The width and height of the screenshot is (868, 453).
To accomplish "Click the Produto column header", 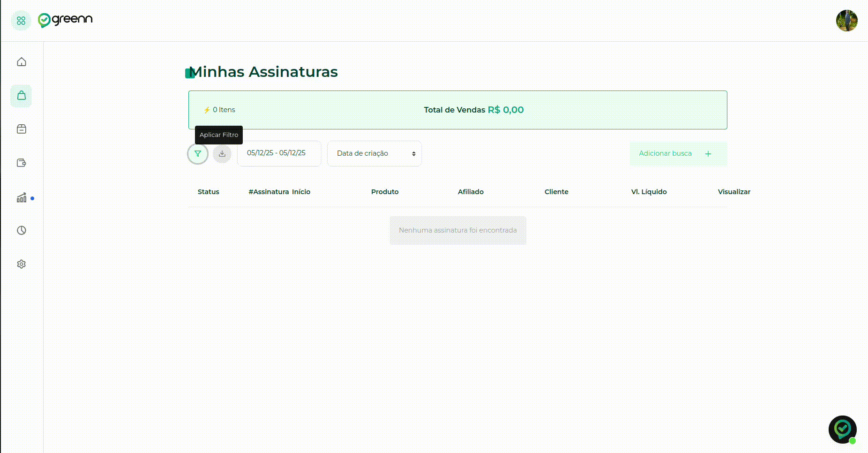I will [385, 192].
